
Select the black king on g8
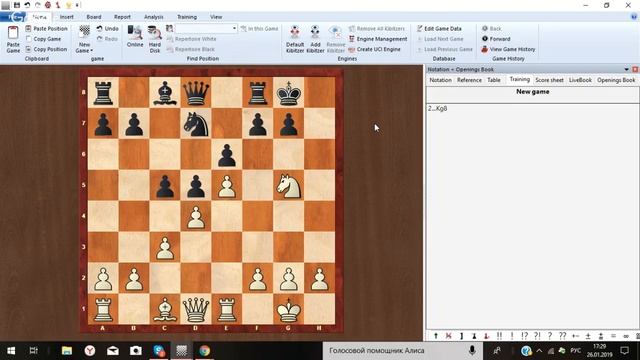289,93
